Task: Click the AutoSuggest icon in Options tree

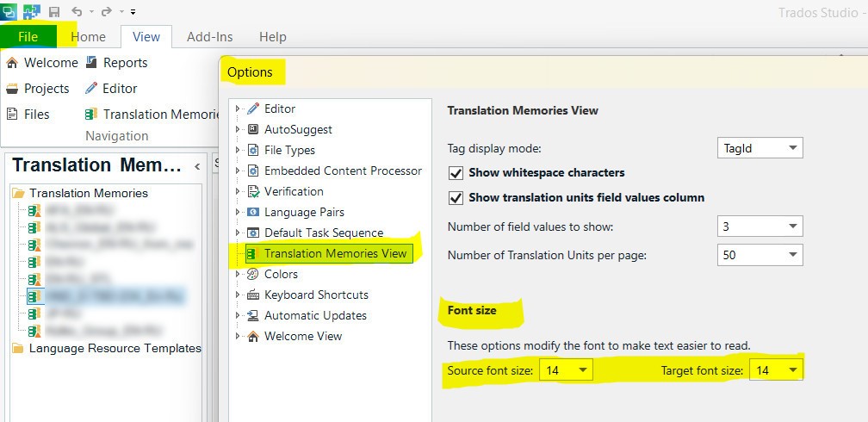Action: (x=253, y=129)
